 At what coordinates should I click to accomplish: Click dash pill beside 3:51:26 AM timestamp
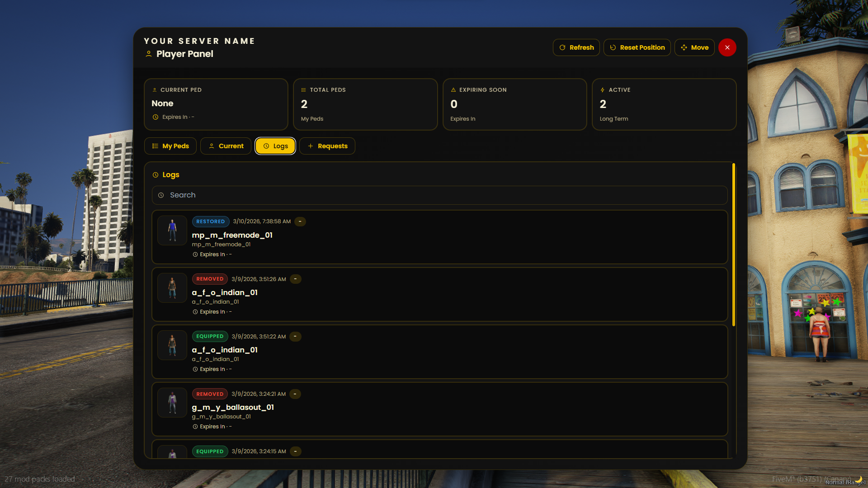[296, 279]
